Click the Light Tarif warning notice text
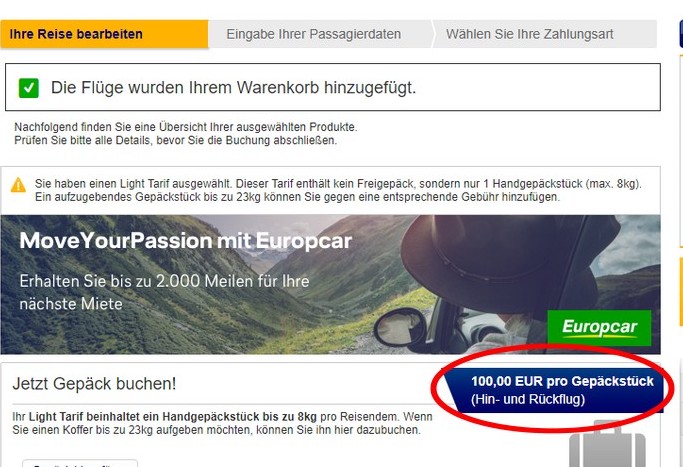The width and height of the screenshot is (683, 467). (x=338, y=190)
